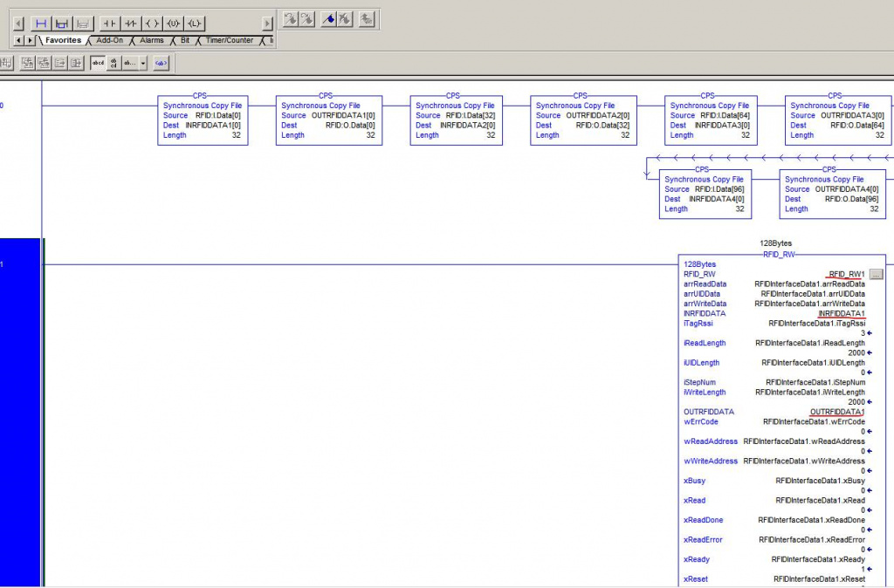Select the source tag RFID:I.Data[64]

(x=726, y=116)
